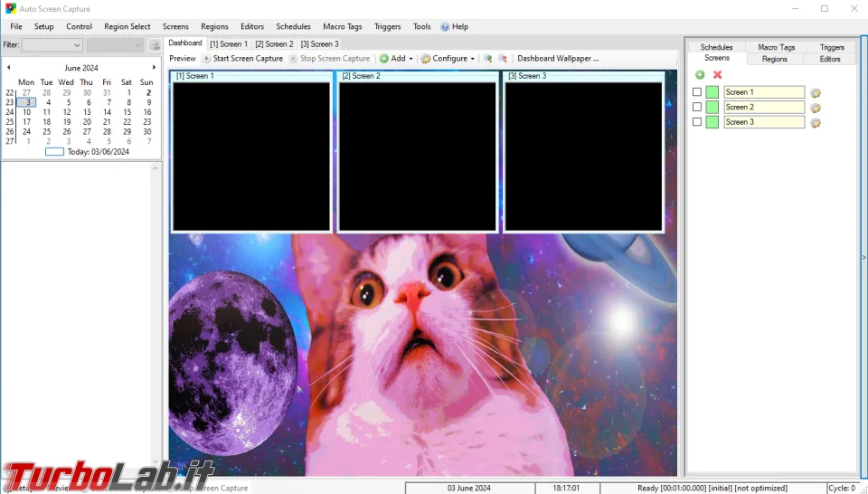Select the [1] Screen 1 preview thumbnail

pos(251,157)
